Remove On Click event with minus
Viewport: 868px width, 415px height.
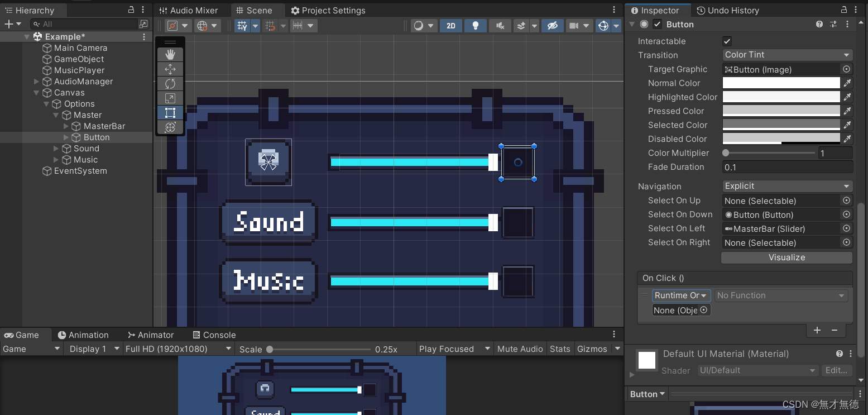[835, 330]
